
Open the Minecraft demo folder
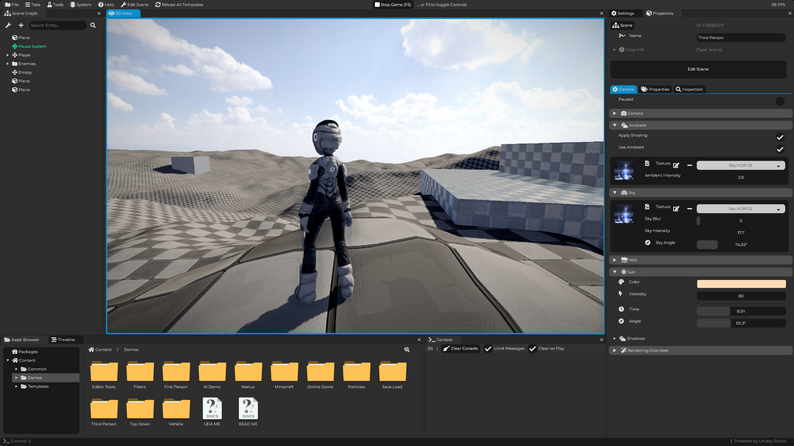284,374
